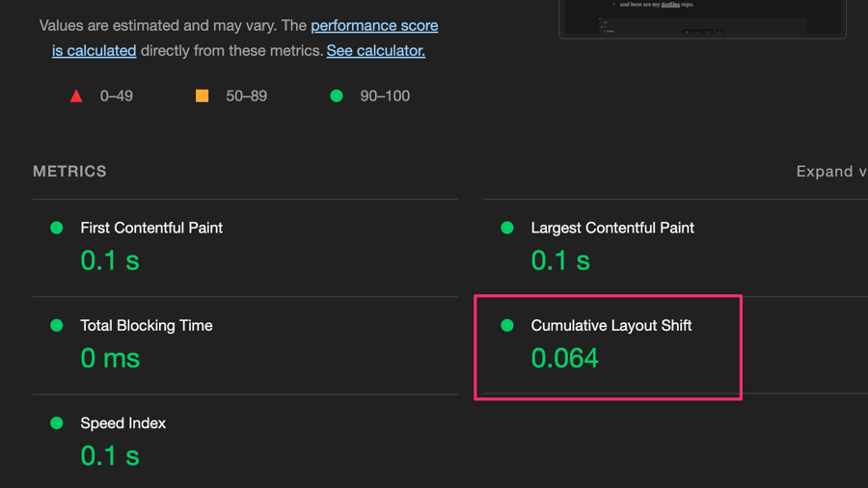This screenshot has width=868, height=488.
Task: Click the 0.1 s value under Largest Contentful Paint
Action: click(560, 260)
